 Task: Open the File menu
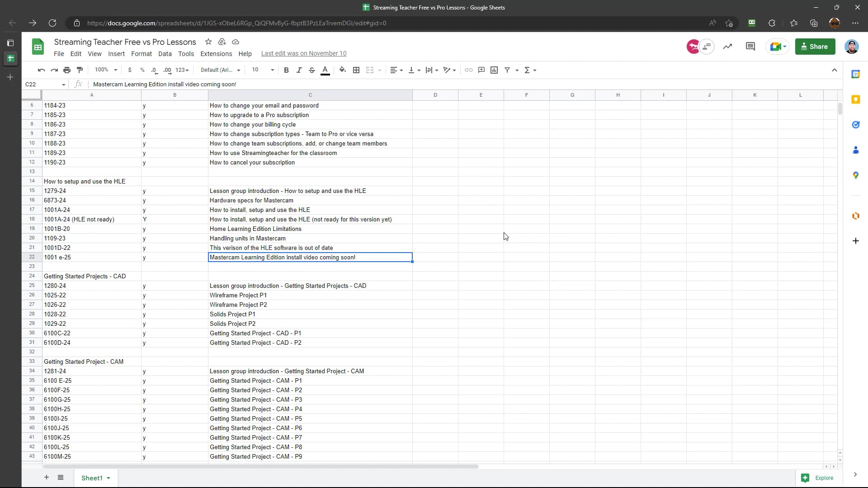point(59,54)
